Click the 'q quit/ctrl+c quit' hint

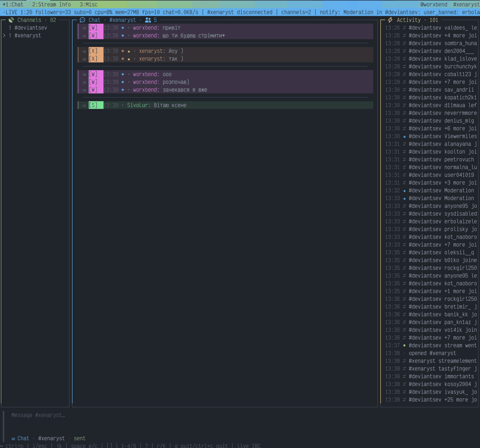201,446
